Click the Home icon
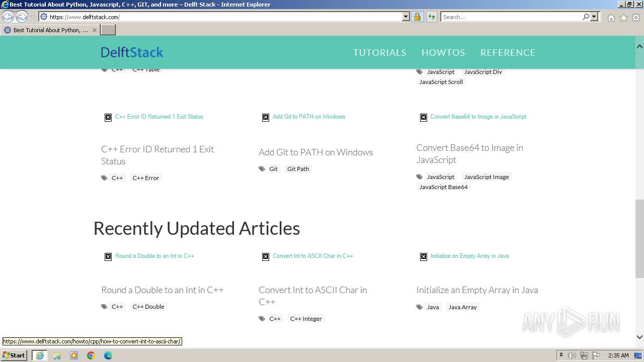This screenshot has width=644, height=362. click(611, 18)
